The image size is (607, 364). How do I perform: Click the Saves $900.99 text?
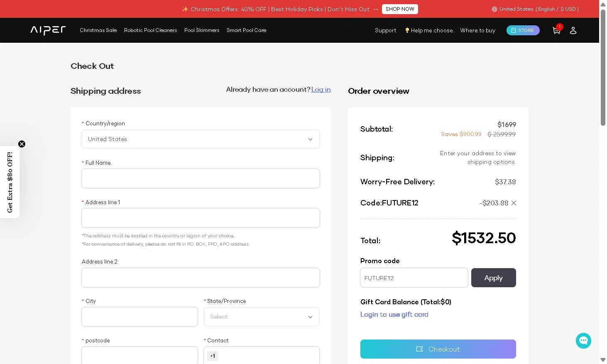click(x=461, y=134)
